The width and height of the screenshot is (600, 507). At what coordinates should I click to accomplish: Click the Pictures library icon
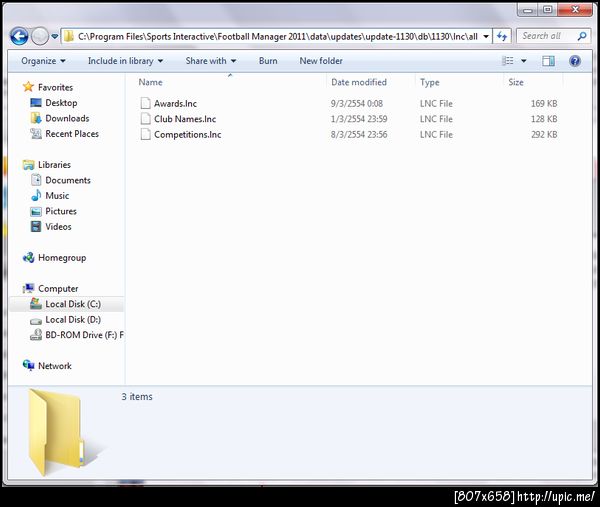tap(36, 211)
